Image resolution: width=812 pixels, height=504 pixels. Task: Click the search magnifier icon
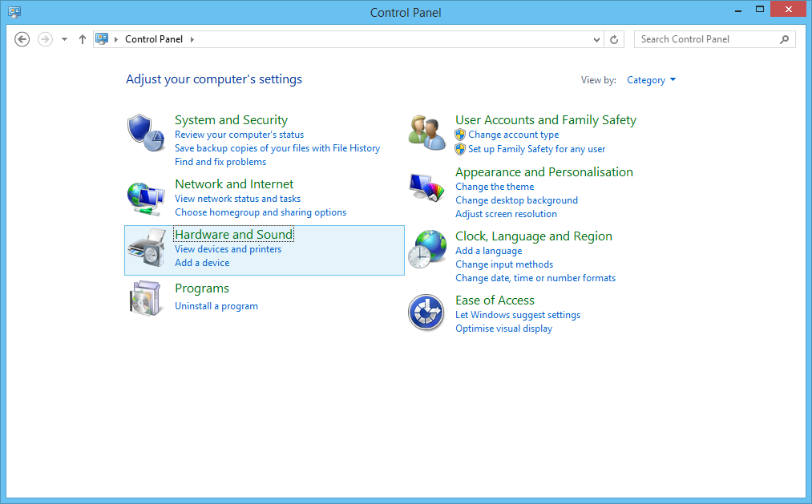click(784, 38)
